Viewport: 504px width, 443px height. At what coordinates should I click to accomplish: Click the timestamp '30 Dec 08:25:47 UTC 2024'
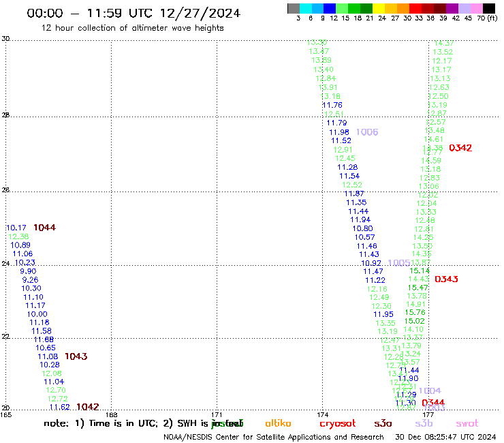point(445,437)
